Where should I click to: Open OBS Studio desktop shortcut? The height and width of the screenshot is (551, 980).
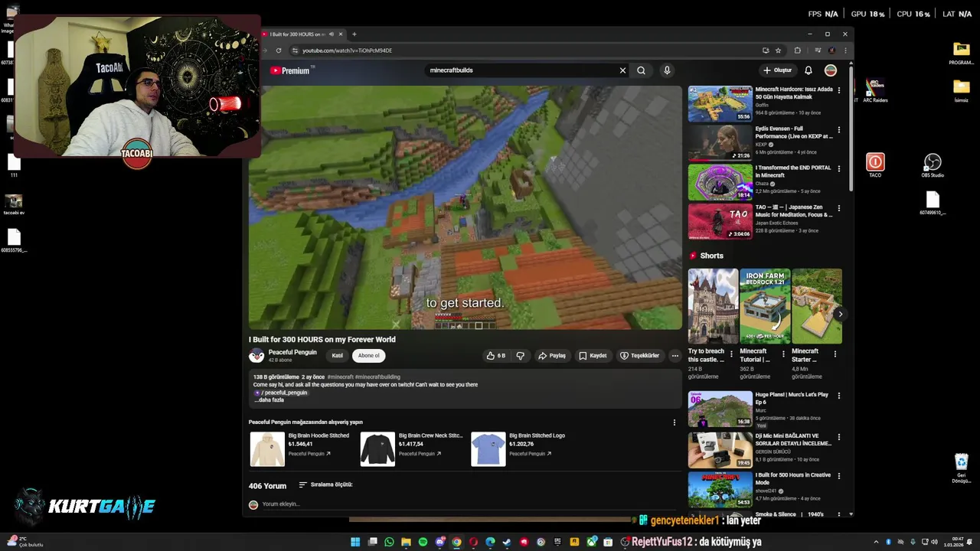[932, 165]
